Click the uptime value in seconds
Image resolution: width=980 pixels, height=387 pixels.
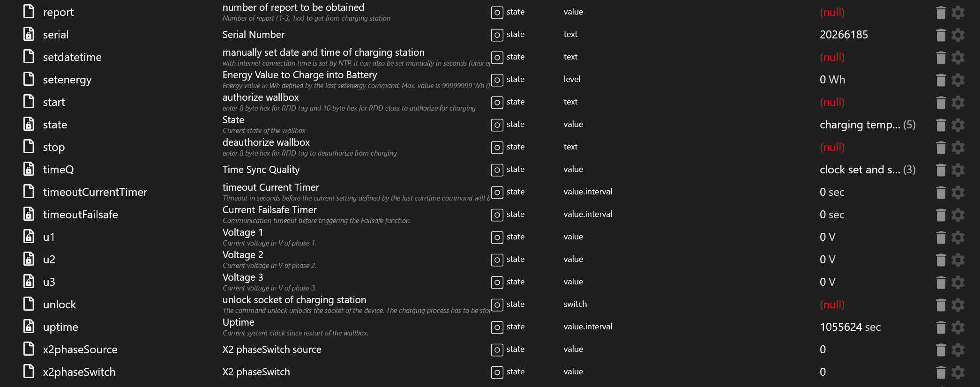click(850, 327)
